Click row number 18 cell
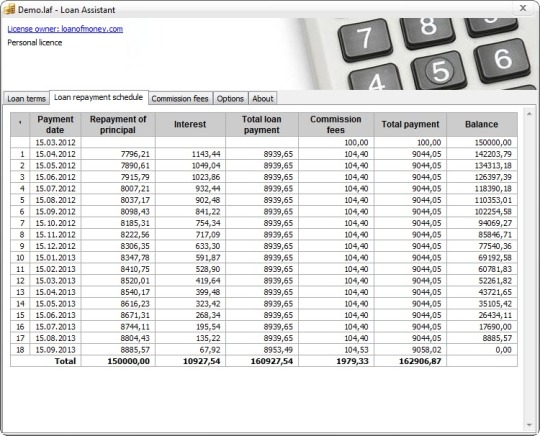540x436 pixels. pyautogui.click(x=20, y=350)
